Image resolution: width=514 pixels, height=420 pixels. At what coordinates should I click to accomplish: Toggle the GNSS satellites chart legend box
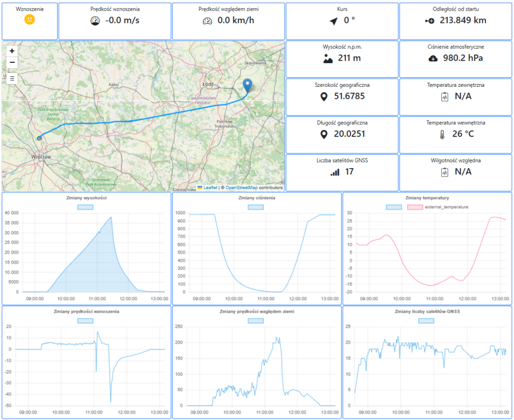(x=427, y=321)
